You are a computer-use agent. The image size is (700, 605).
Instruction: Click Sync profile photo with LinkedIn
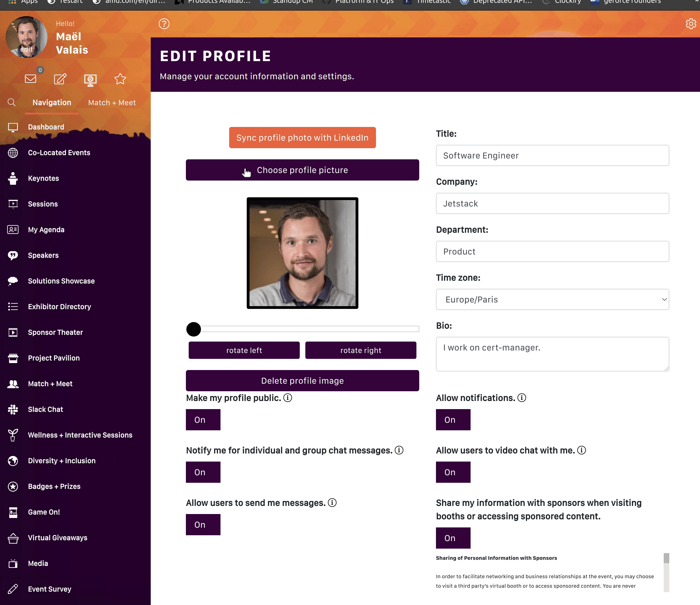tap(302, 138)
